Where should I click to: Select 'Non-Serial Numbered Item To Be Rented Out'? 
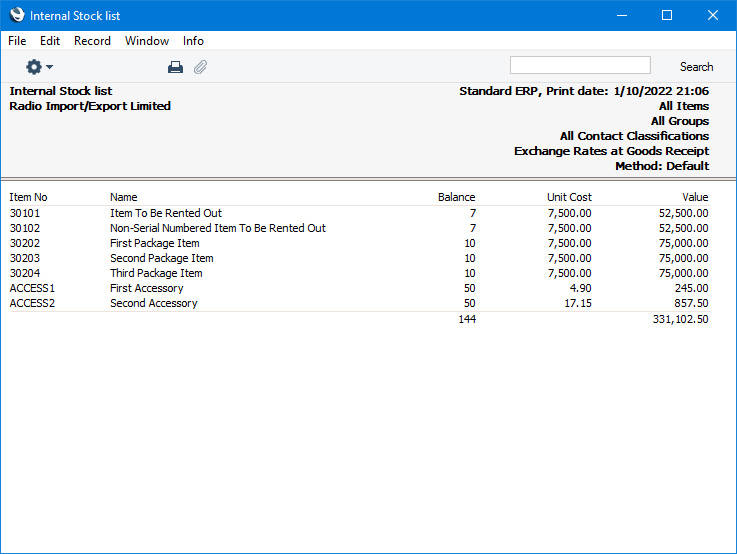(x=218, y=228)
